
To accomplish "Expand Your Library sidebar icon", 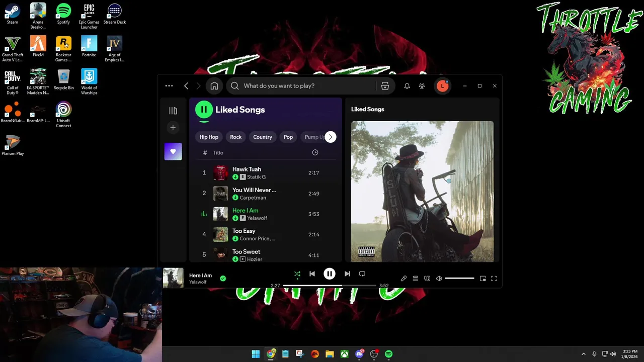I will coord(173,111).
